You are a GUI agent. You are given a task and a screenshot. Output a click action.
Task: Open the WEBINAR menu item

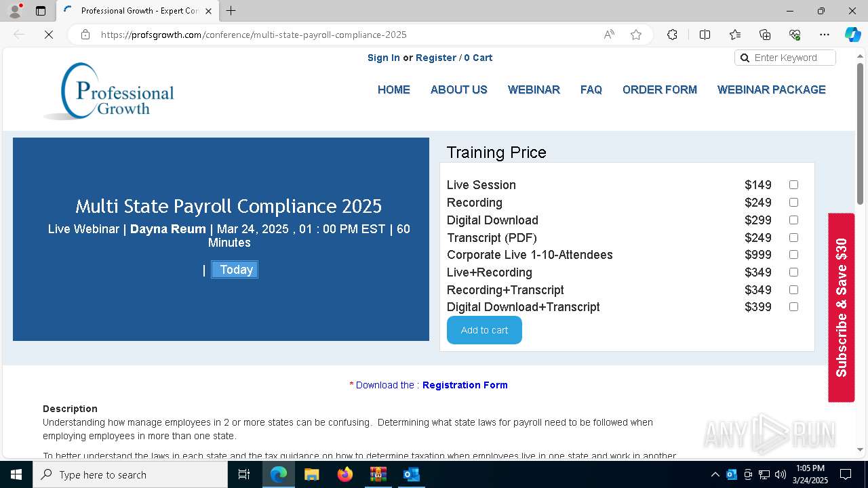coord(534,89)
